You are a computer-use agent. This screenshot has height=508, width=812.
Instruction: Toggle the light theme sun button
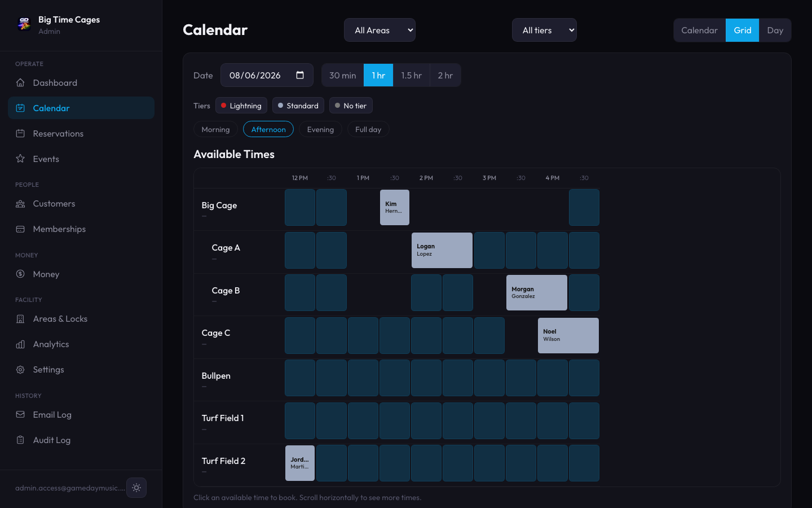(x=136, y=488)
